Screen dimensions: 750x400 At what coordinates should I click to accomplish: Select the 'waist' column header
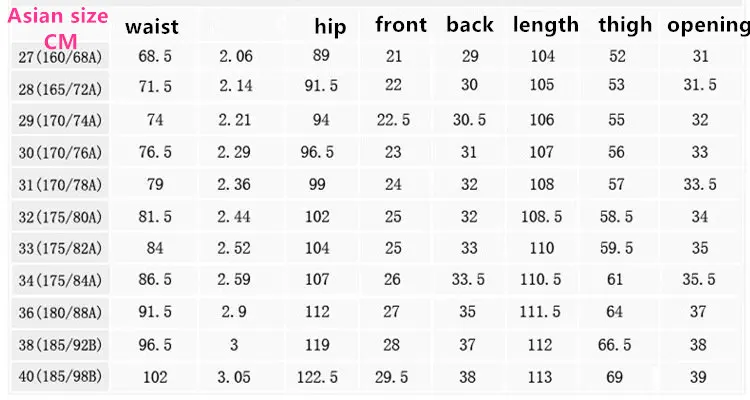click(x=152, y=26)
